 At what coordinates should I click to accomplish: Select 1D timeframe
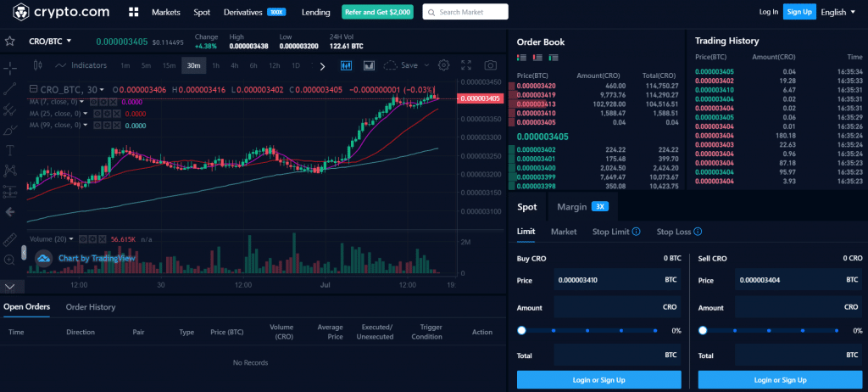(296, 65)
